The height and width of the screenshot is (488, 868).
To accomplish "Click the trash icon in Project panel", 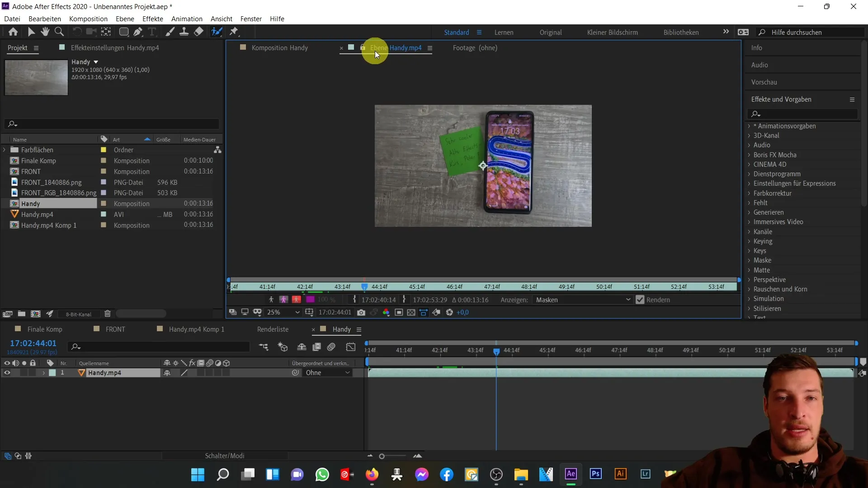I will click(108, 314).
